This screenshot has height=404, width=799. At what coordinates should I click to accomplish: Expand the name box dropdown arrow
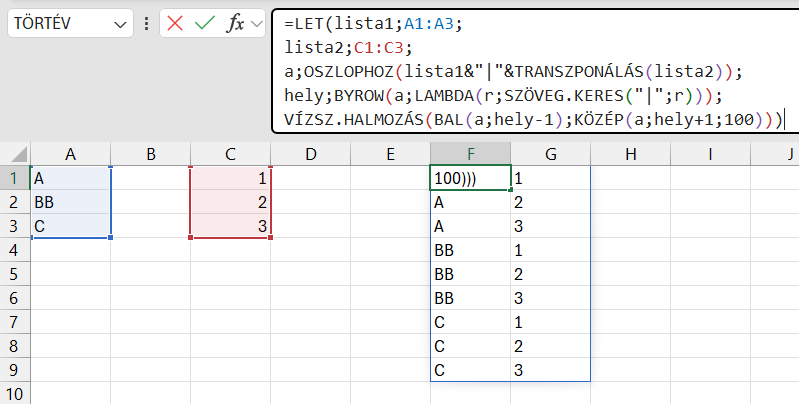[x=121, y=24]
